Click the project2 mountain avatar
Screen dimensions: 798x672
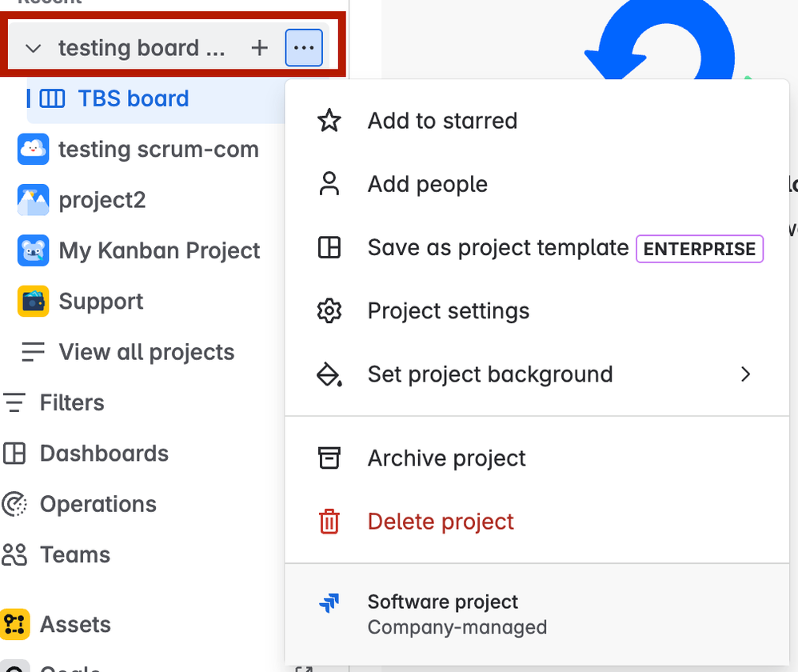(x=33, y=200)
